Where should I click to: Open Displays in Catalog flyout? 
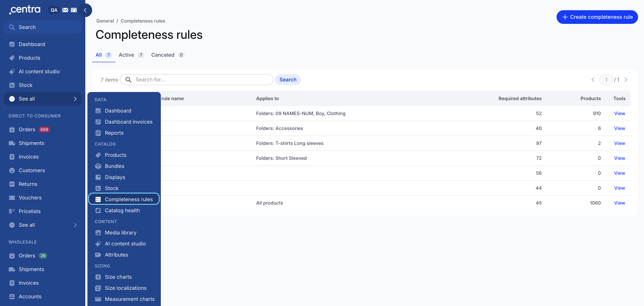[124, 177]
